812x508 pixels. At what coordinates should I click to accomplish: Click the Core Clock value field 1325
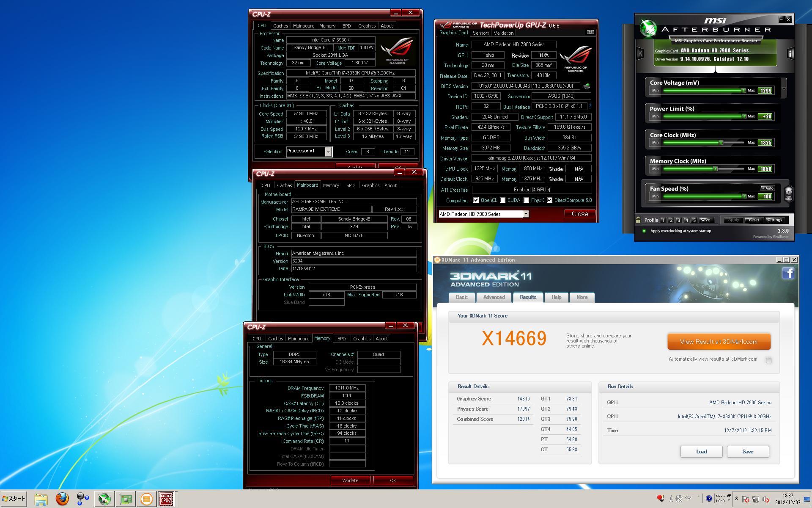[x=766, y=143]
